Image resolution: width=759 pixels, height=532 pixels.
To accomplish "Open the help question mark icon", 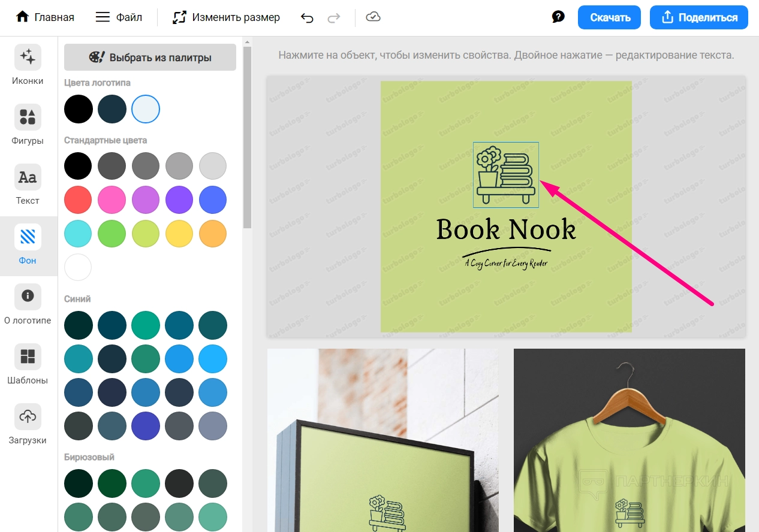I will pos(558,17).
